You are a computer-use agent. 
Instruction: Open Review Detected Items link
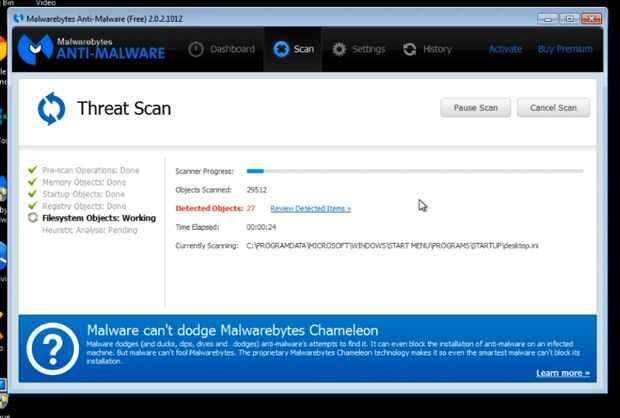(310, 209)
